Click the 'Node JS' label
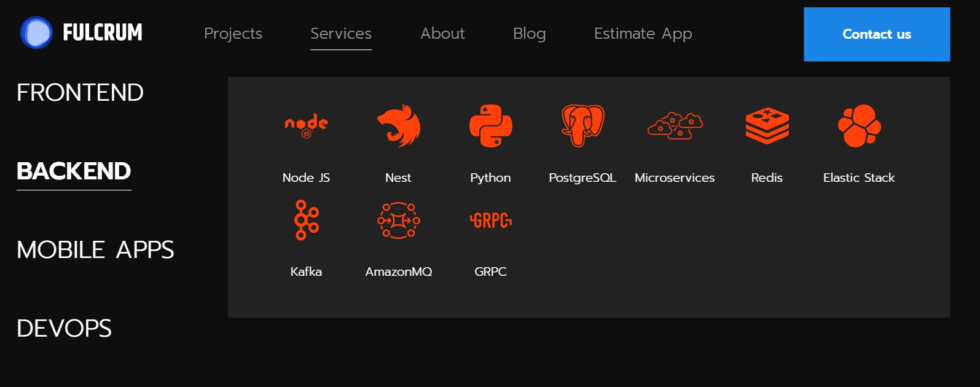This screenshot has width=980, height=387. [306, 178]
